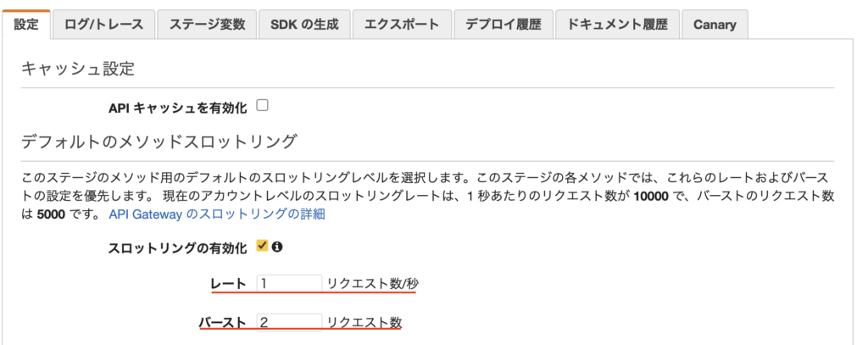The width and height of the screenshot is (868, 345).
Task: Click the レート label
Action: pyautogui.click(x=228, y=284)
